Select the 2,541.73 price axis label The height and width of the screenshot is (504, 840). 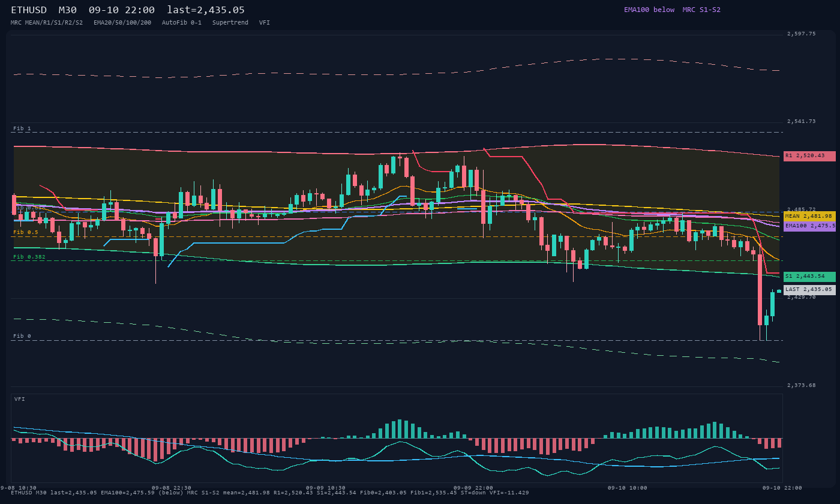click(x=802, y=122)
